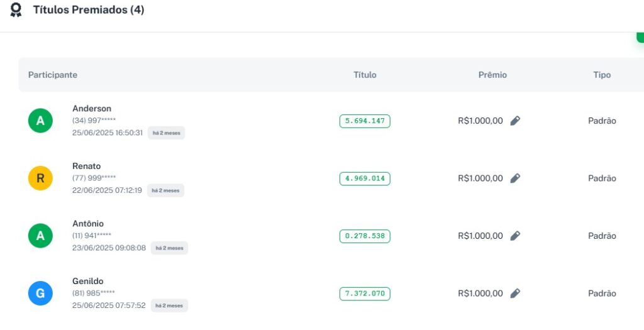Click pencil icon next to Antônio's prize
The height and width of the screenshot is (330, 644).
pyautogui.click(x=515, y=236)
